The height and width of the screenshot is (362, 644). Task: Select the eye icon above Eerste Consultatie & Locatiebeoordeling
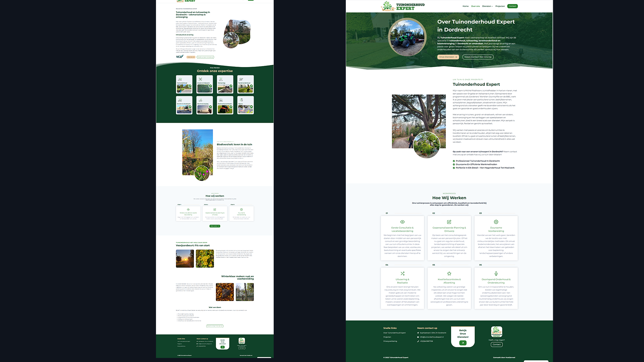[402, 222]
